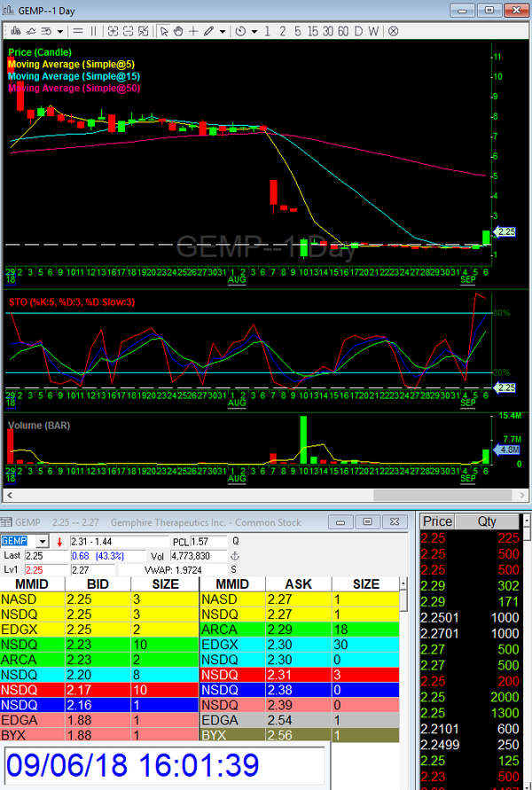Click the BID column header
This screenshot has height=790, width=532.
pos(98,584)
